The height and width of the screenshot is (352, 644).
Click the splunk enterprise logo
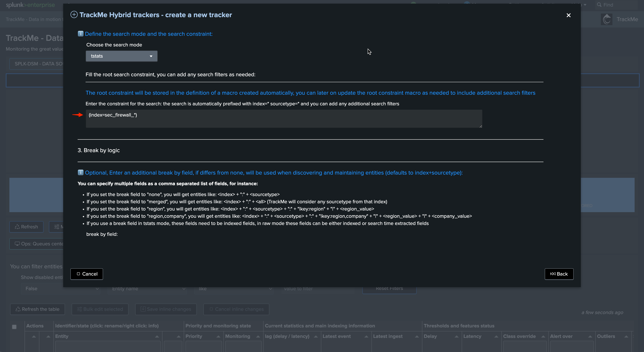click(30, 5)
